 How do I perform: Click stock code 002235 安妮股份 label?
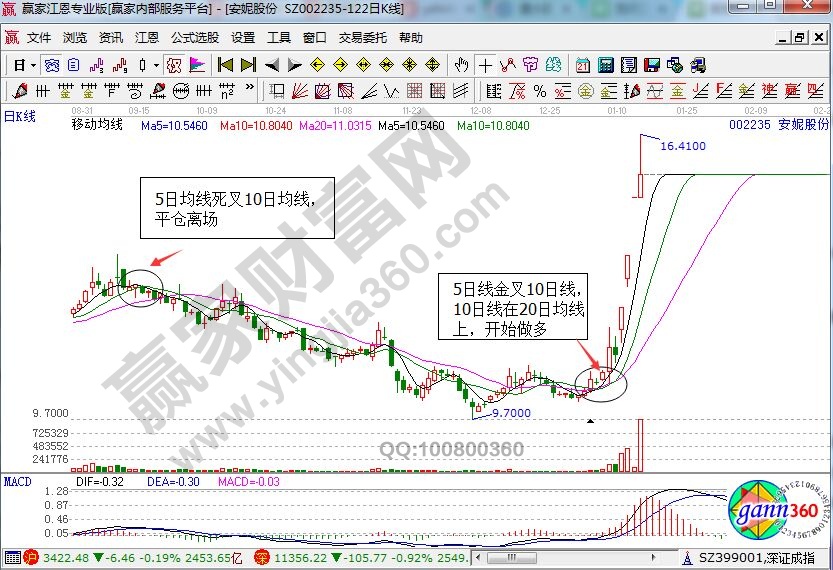click(778, 125)
